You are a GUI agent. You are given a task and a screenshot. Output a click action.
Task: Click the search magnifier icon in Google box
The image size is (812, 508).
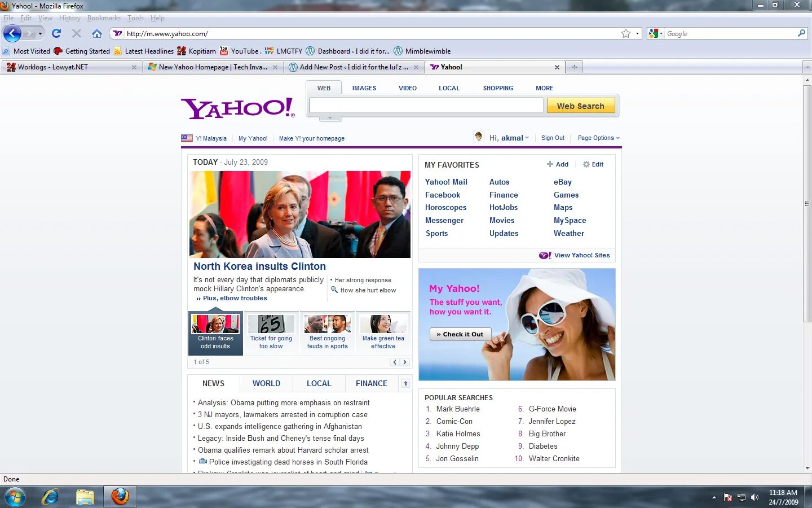point(801,33)
